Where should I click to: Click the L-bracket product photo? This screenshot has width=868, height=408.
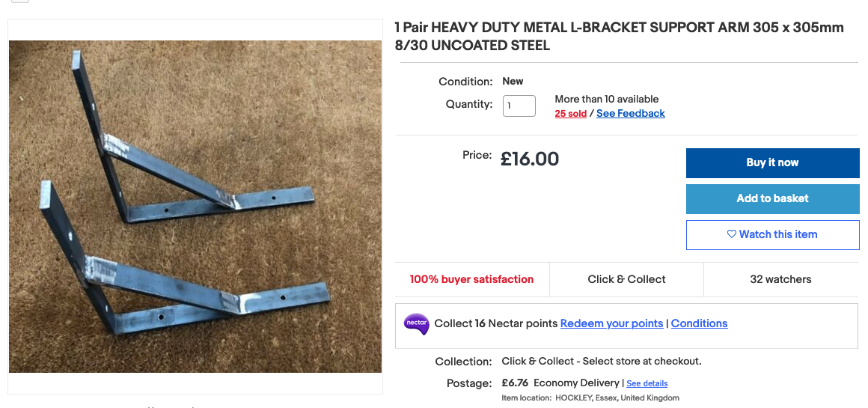pos(195,206)
